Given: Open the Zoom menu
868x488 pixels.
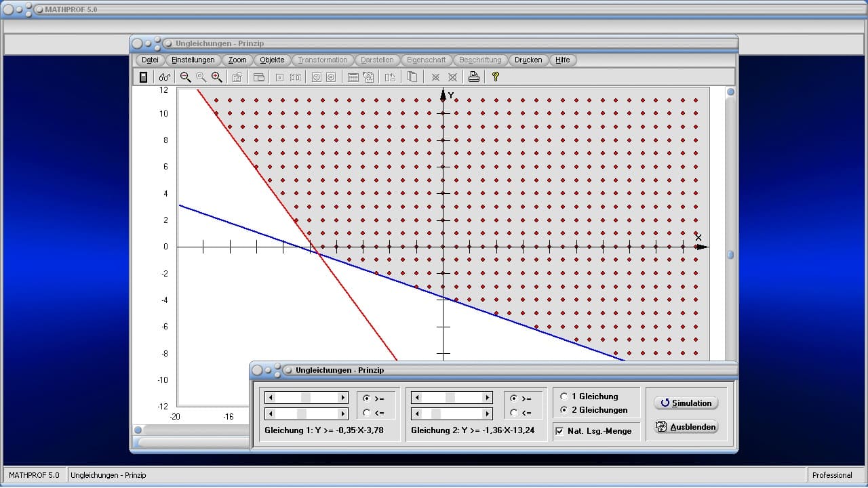Looking at the screenshot, I should [237, 60].
